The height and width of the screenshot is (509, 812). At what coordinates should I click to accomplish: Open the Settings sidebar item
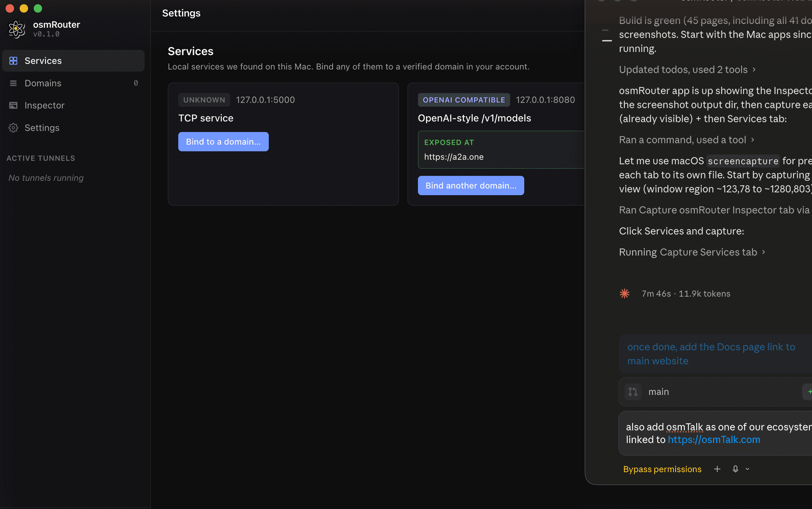pyautogui.click(x=73, y=128)
